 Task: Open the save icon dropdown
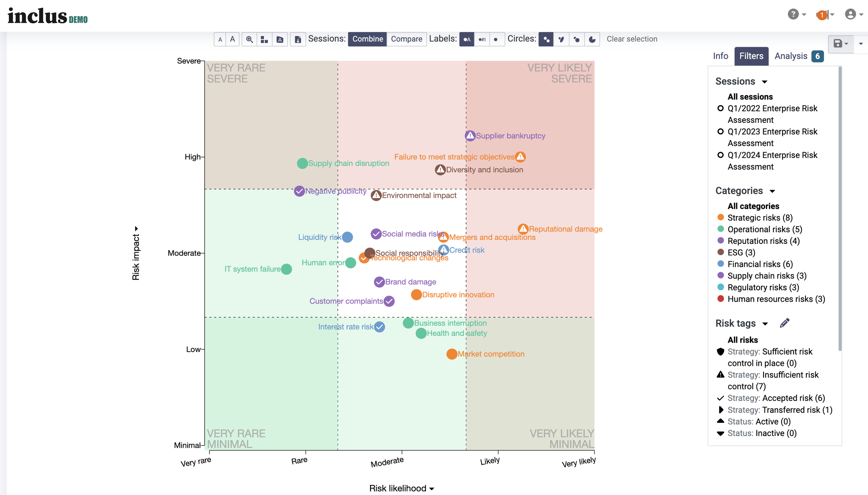pos(841,44)
